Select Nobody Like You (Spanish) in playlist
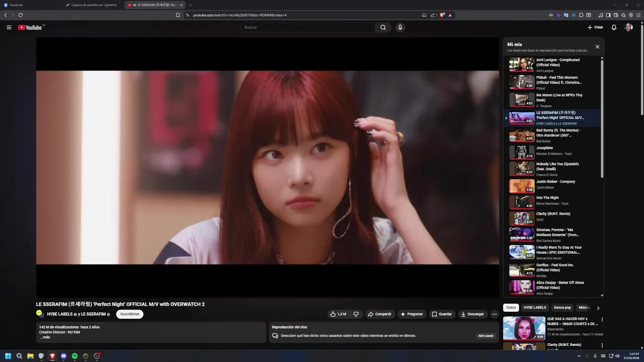 coord(552,168)
